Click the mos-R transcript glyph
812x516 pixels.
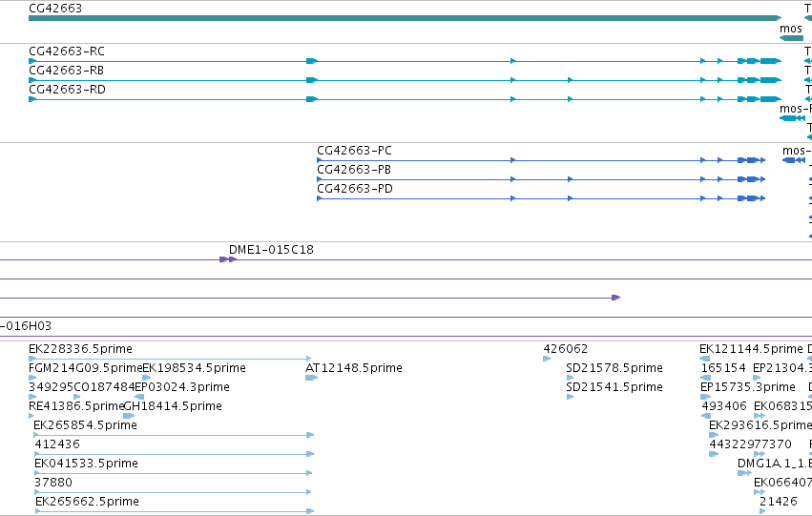[792, 118]
